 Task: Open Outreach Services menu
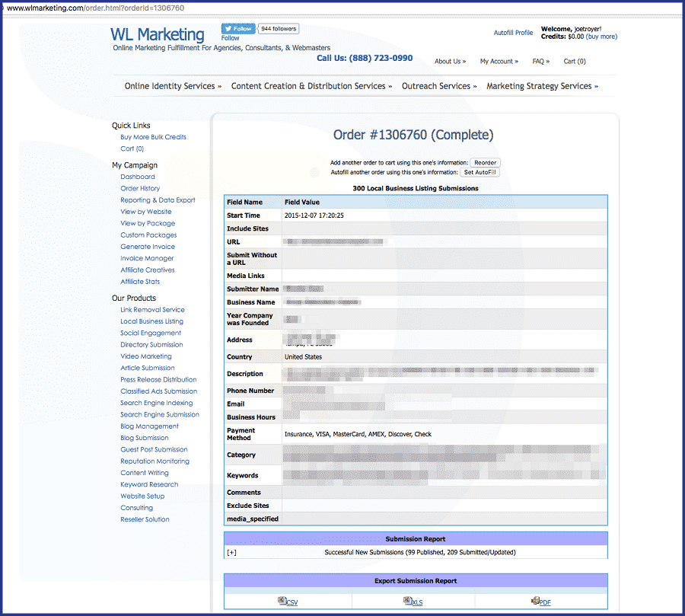[x=439, y=86]
